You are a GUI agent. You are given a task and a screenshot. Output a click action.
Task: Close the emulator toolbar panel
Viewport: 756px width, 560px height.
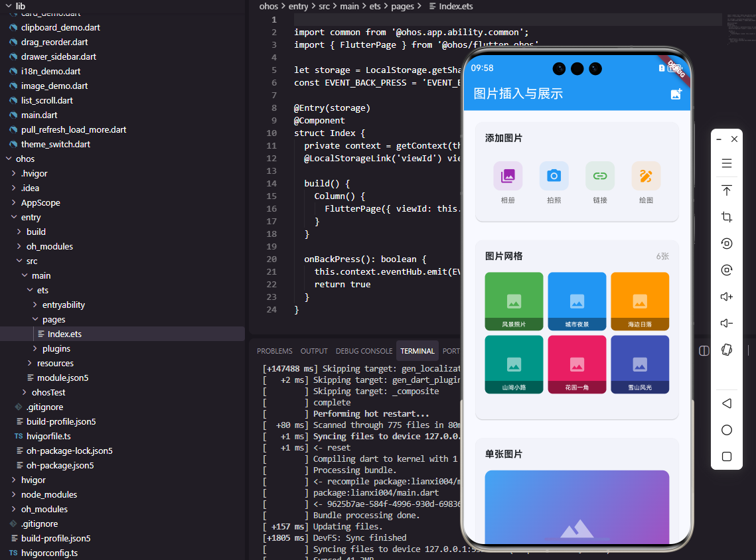[x=734, y=139]
